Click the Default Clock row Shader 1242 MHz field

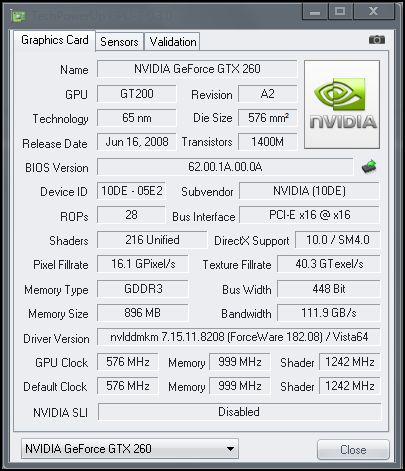click(350, 386)
